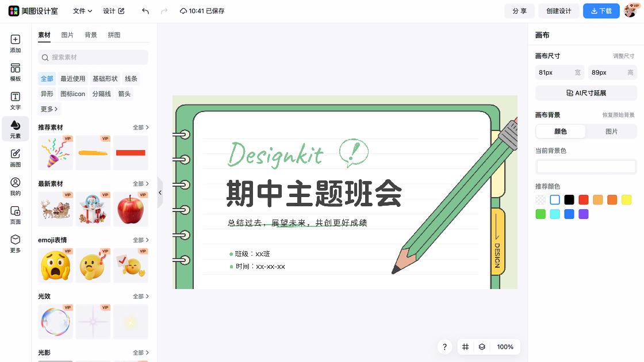Expand emoji表情 全部 list
This screenshot has width=644, height=362.
point(140,240)
